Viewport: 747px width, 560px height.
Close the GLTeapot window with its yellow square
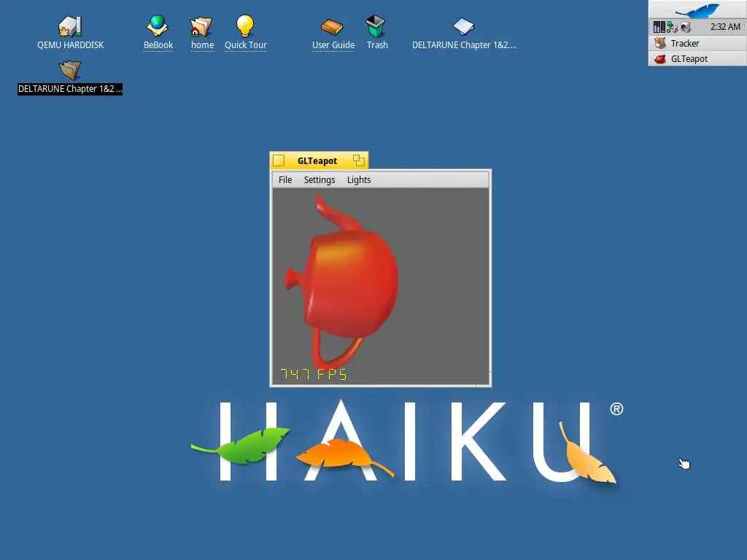tap(279, 161)
